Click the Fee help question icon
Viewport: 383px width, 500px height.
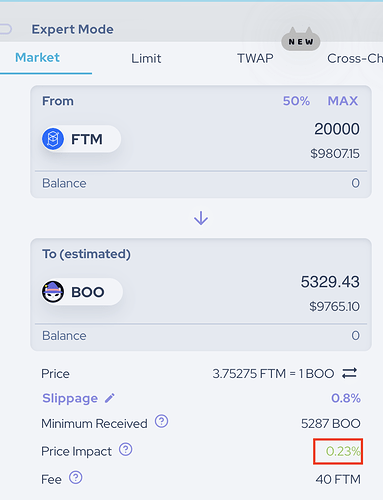pos(76,477)
